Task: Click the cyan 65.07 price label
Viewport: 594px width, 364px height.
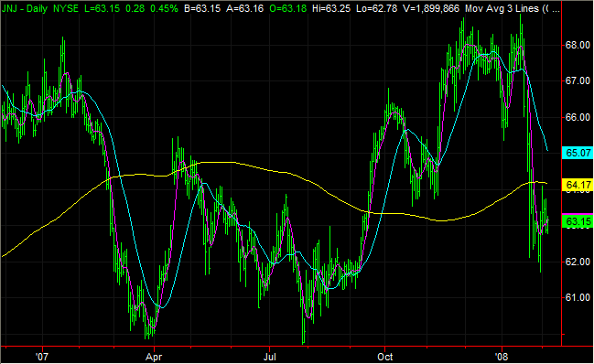Action: (x=578, y=153)
